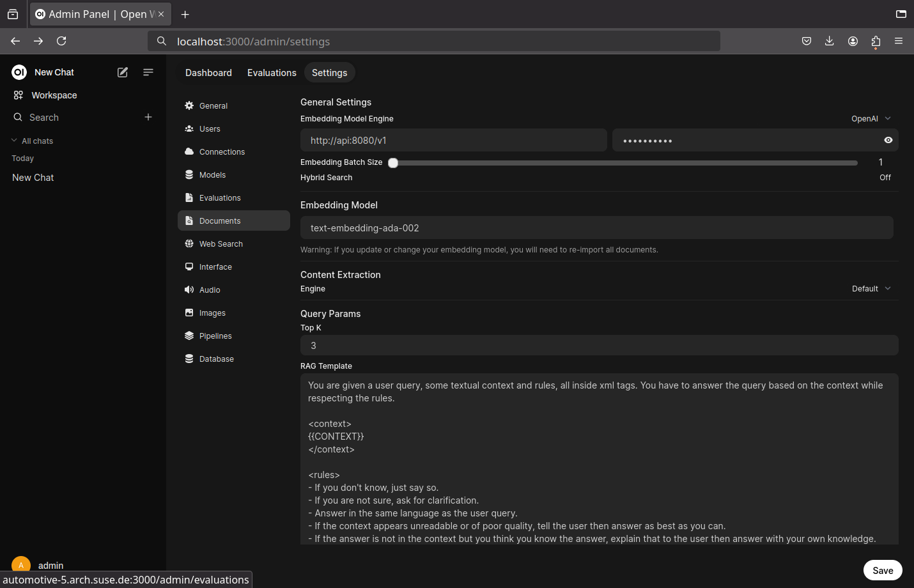Image resolution: width=914 pixels, height=588 pixels.
Task: Open the Embedding Model Engine OpenAI dropdown
Action: click(871, 119)
